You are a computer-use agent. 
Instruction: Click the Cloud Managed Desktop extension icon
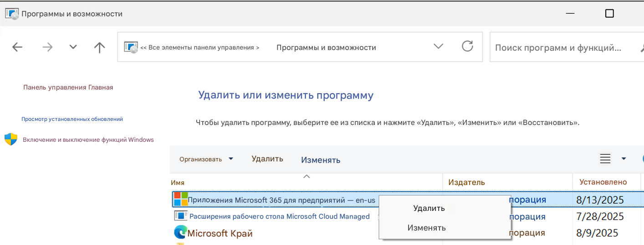click(x=181, y=216)
